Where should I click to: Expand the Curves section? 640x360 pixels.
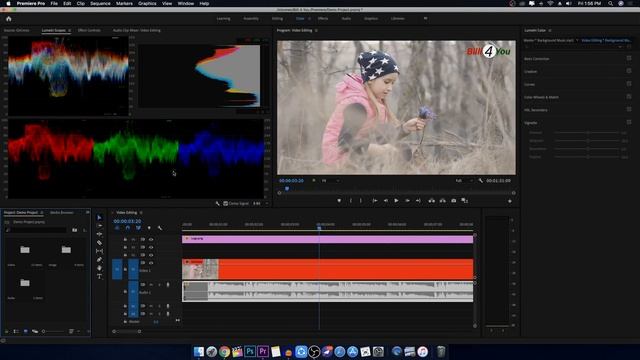pyautogui.click(x=529, y=84)
